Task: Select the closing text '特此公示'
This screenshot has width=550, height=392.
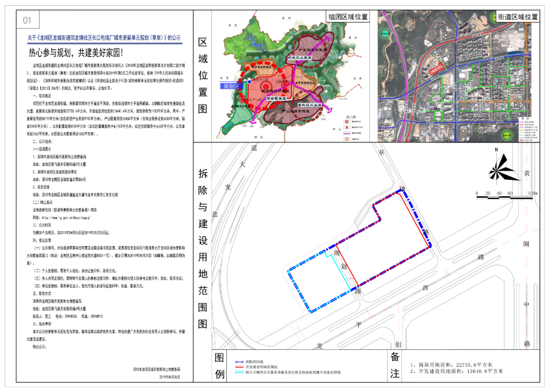Action: point(40,347)
